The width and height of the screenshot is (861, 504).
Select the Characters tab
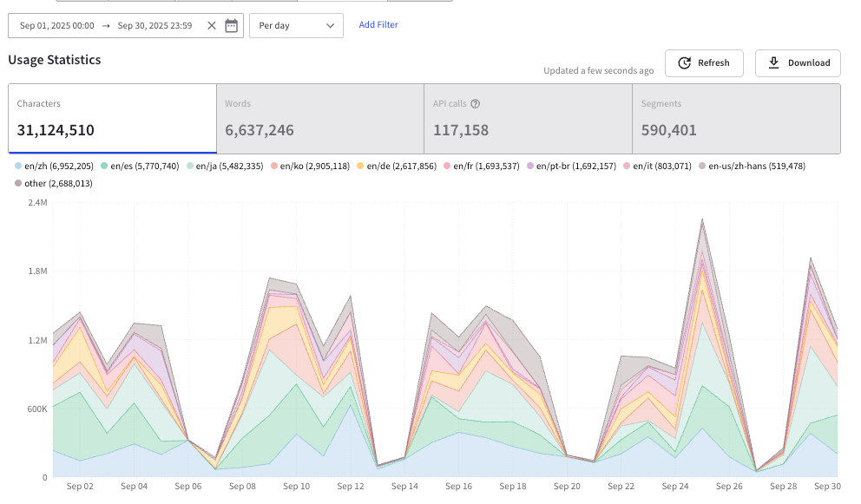[x=112, y=118]
